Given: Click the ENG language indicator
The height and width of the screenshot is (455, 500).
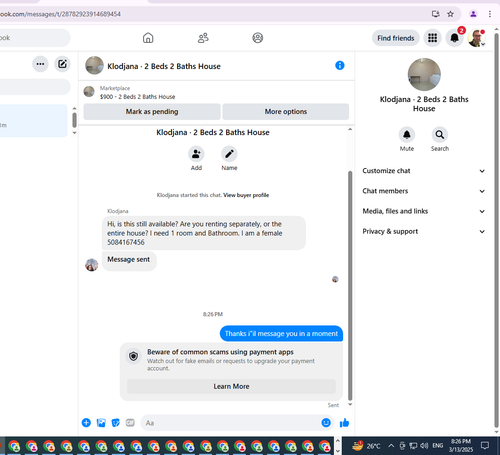Looking at the screenshot, I should pos(438,446).
